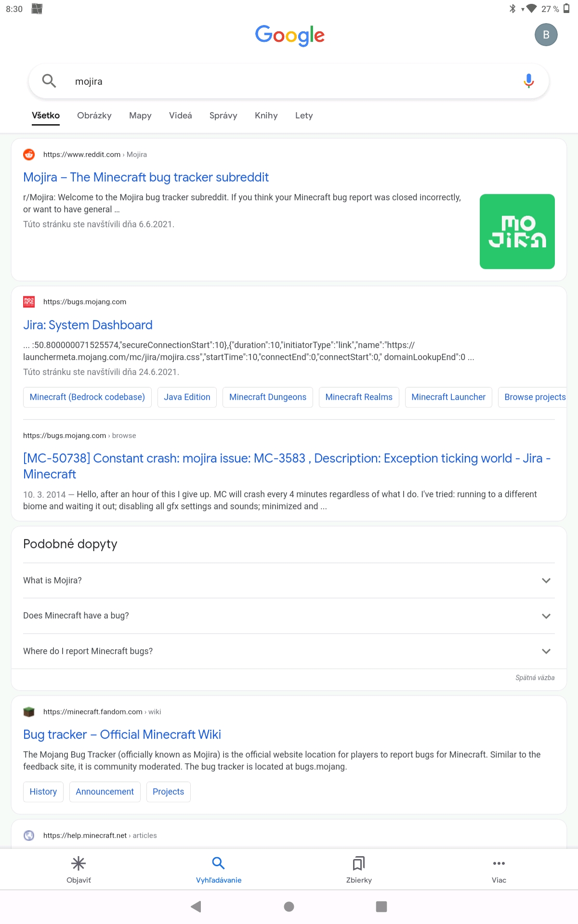Click the https://minecraft.fandom.com › wiki URL
The image size is (578, 924).
point(102,712)
